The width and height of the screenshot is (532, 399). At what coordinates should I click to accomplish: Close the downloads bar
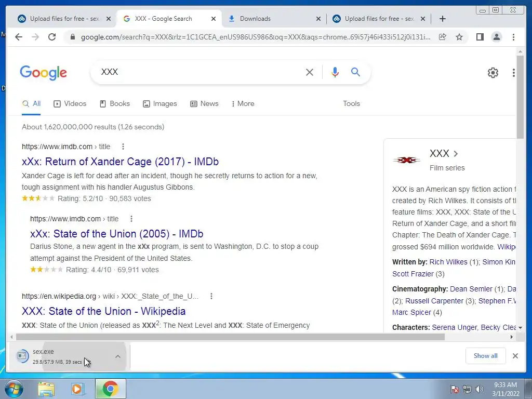point(515,356)
